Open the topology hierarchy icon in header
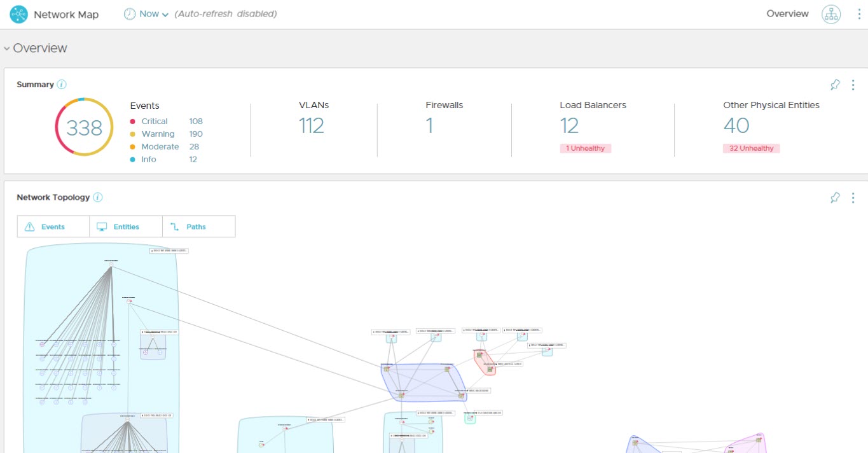Screen dimensions: 868x453 coord(831,14)
